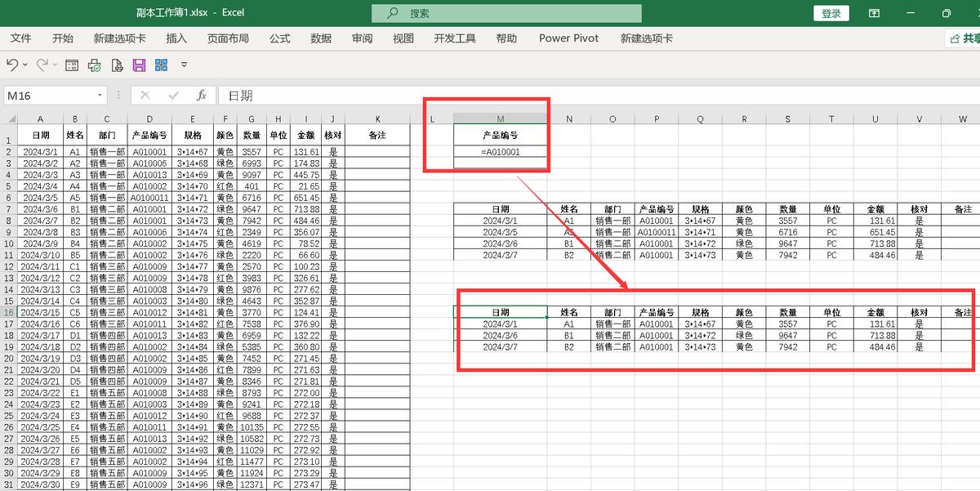Click the quick print icon with green check
This screenshot has height=491, width=980.
95,65
